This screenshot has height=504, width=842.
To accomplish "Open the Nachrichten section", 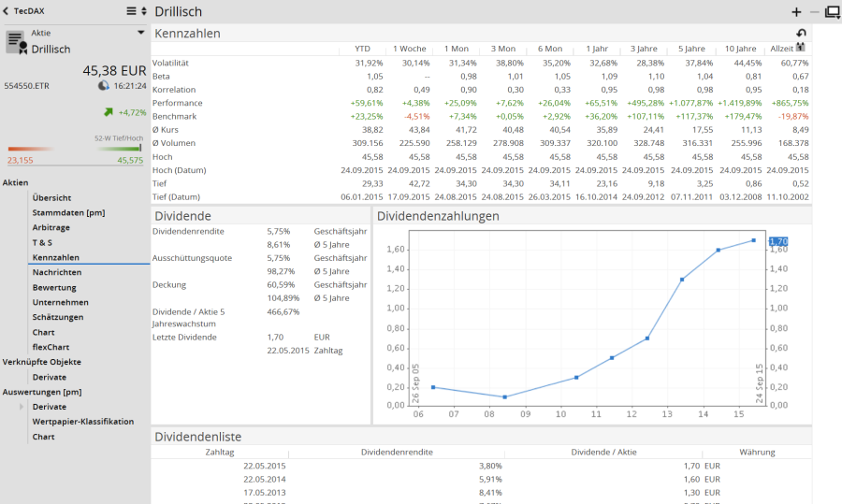I will pos(56,272).
